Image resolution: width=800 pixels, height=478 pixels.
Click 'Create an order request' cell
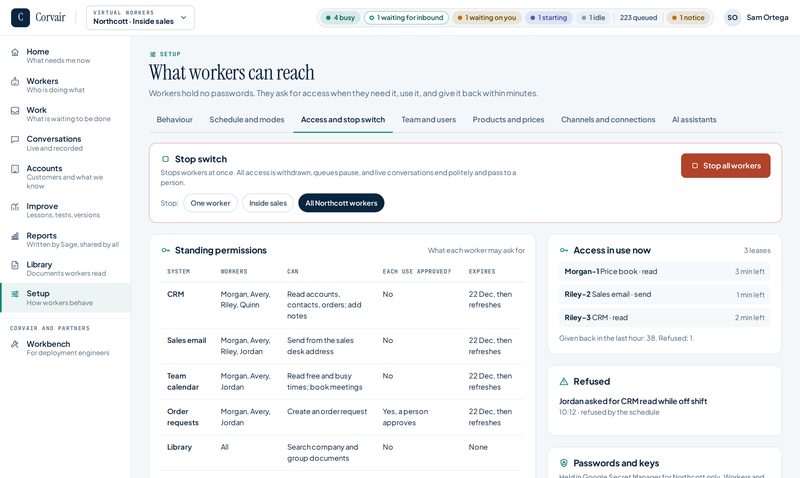click(x=327, y=412)
